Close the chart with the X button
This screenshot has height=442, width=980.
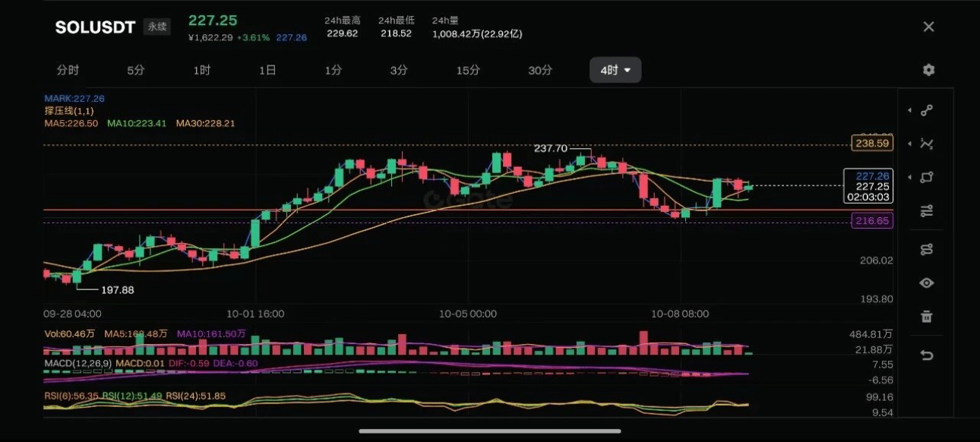[x=928, y=27]
